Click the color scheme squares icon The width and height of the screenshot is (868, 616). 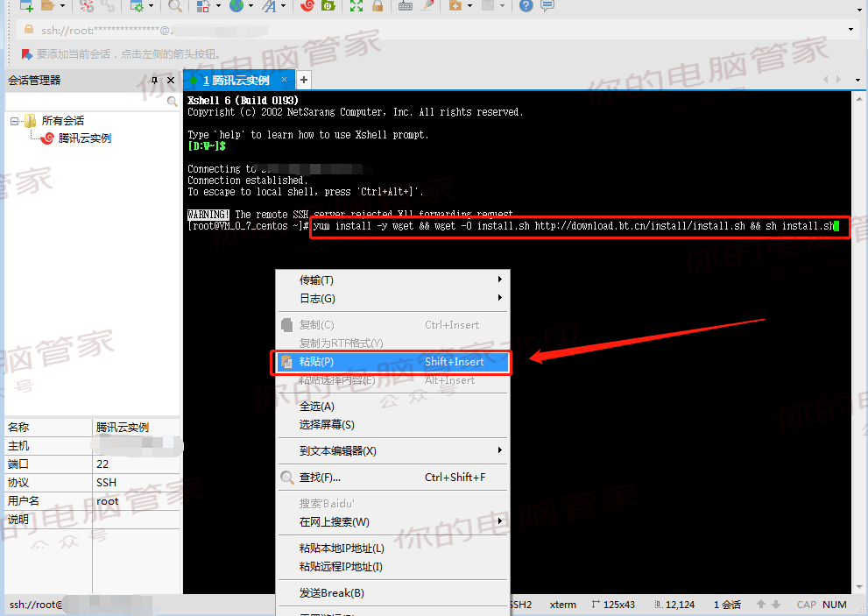pos(203,6)
